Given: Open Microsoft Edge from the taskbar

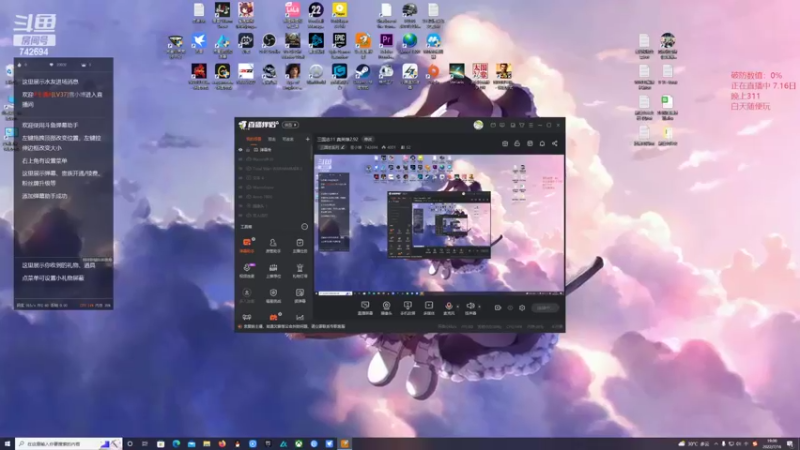Looking at the screenshot, I should (x=176, y=444).
